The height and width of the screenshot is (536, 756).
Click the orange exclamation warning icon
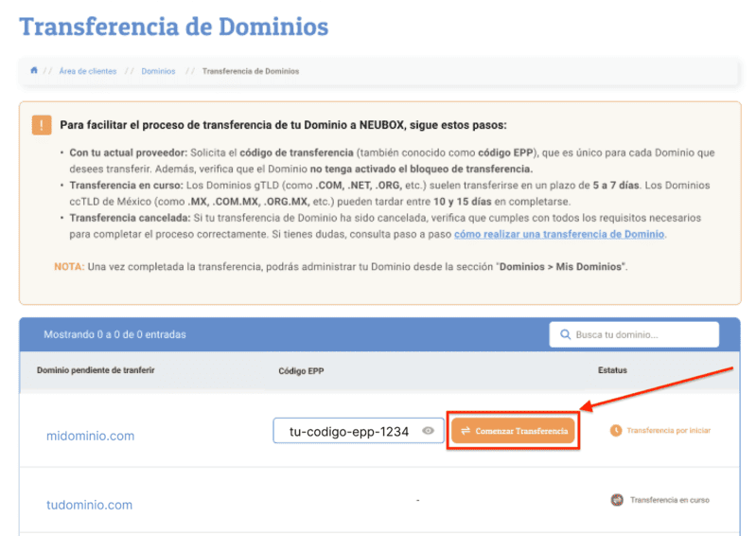(x=42, y=125)
